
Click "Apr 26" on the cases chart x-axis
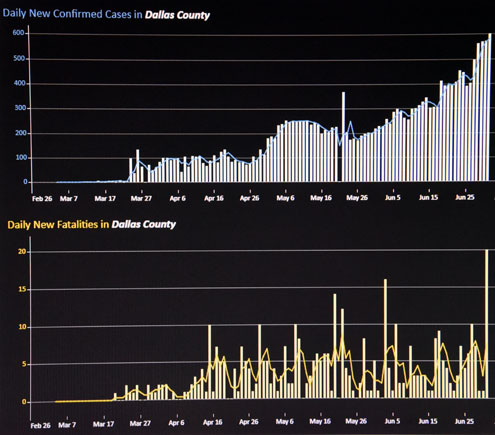point(250,198)
